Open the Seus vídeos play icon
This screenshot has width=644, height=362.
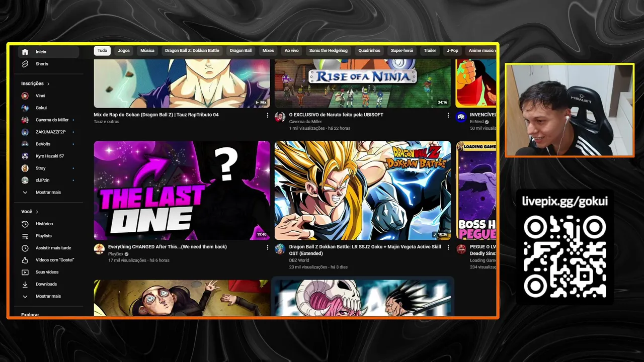pyautogui.click(x=25, y=272)
